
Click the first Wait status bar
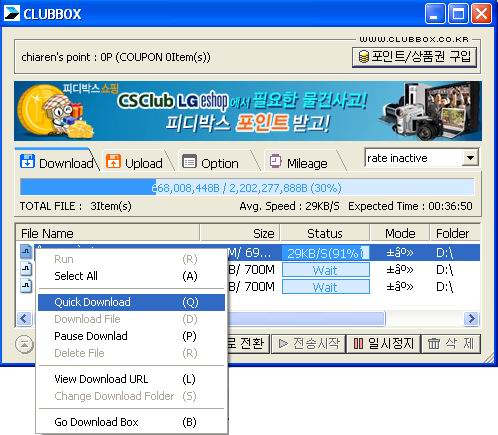tap(326, 270)
